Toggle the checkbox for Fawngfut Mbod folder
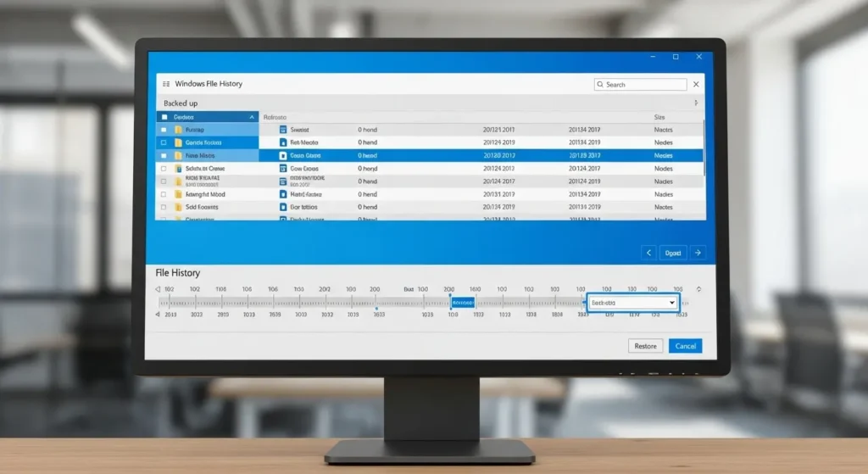The width and height of the screenshot is (868, 474). tap(164, 194)
